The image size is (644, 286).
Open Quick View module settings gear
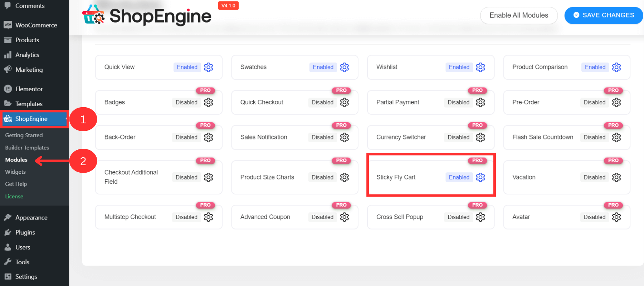coord(208,67)
